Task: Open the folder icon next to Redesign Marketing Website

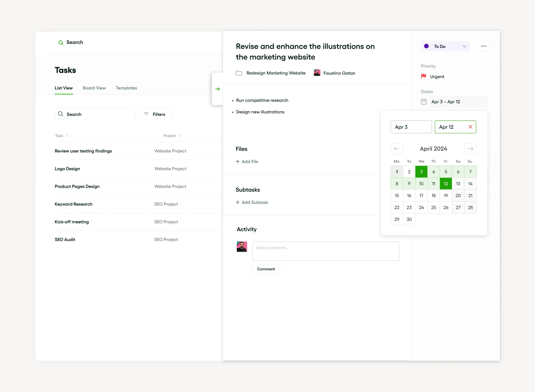Action: click(239, 73)
